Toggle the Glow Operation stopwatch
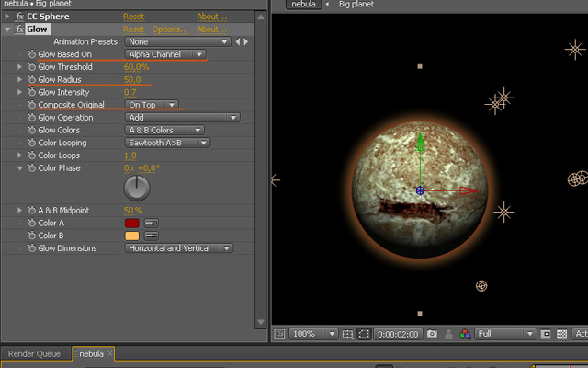Image resolution: width=588 pixels, height=368 pixels. 32,118
